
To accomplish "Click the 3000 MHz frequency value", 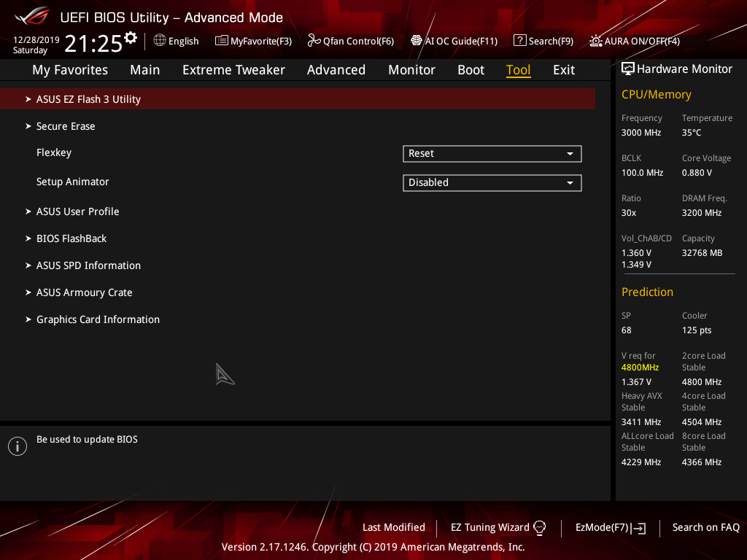I will [x=640, y=133].
